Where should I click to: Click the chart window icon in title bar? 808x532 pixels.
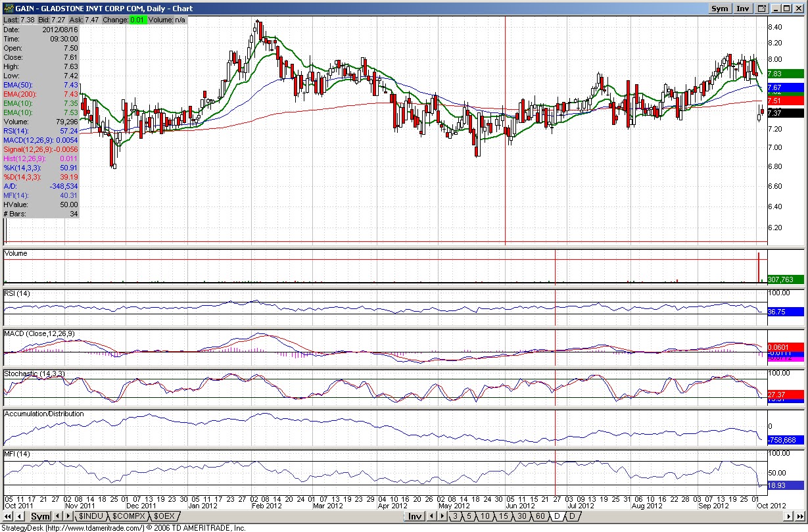(x=9, y=9)
